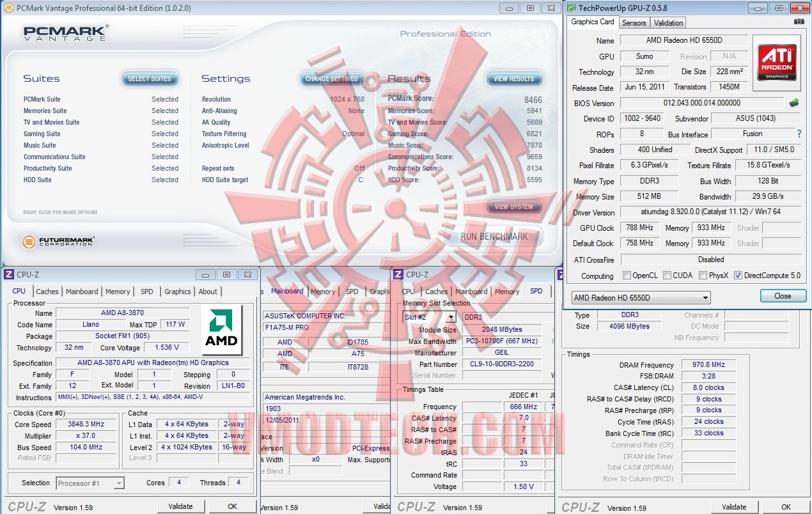Click the RIGHT CLICK FOR MORE OPTIONS text
Screen dimensions: 812x514
[60, 212]
